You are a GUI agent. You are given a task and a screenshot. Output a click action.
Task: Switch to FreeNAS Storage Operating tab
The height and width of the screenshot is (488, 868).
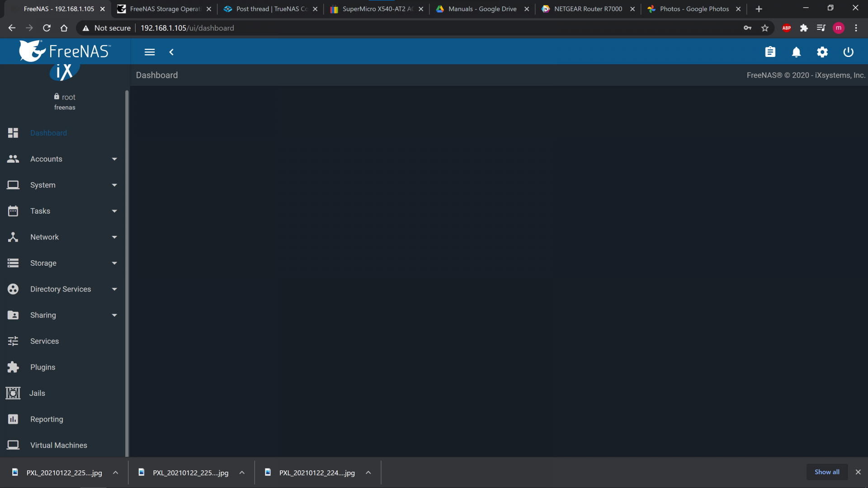click(164, 9)
